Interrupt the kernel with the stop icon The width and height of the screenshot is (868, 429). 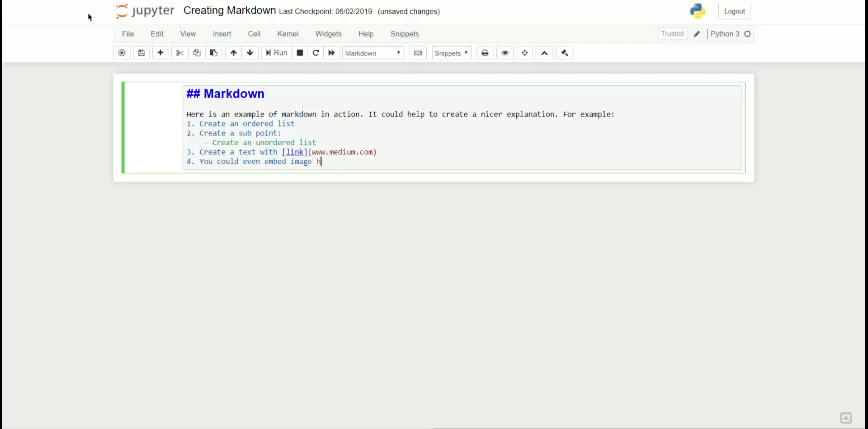[x=299, y=52]
